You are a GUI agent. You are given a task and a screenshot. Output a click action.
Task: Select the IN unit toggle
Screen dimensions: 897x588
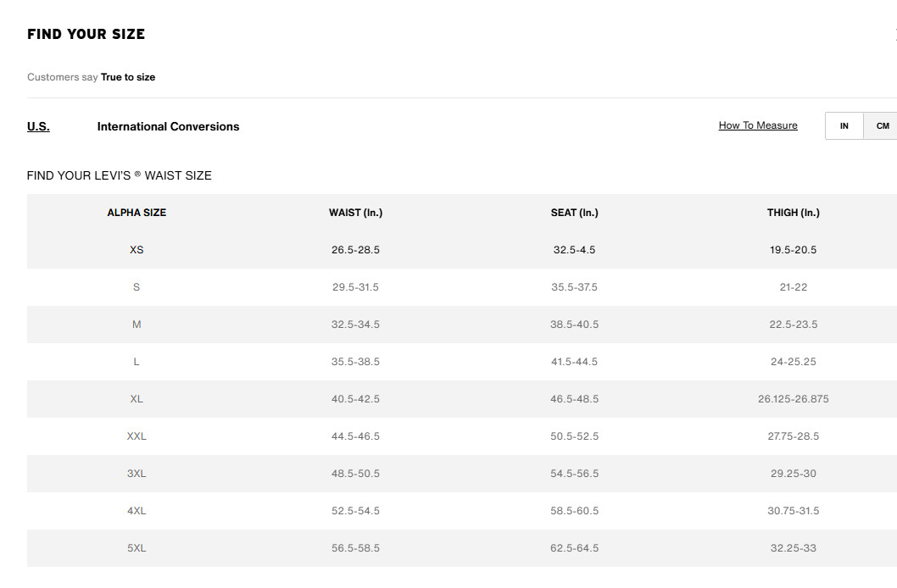point(844,126)
